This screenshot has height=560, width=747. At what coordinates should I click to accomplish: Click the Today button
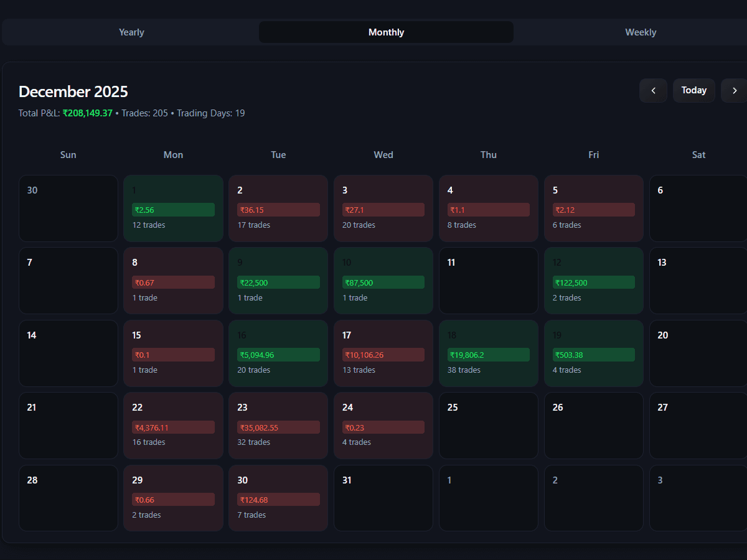pyautogui.click(x=694, y=90)
